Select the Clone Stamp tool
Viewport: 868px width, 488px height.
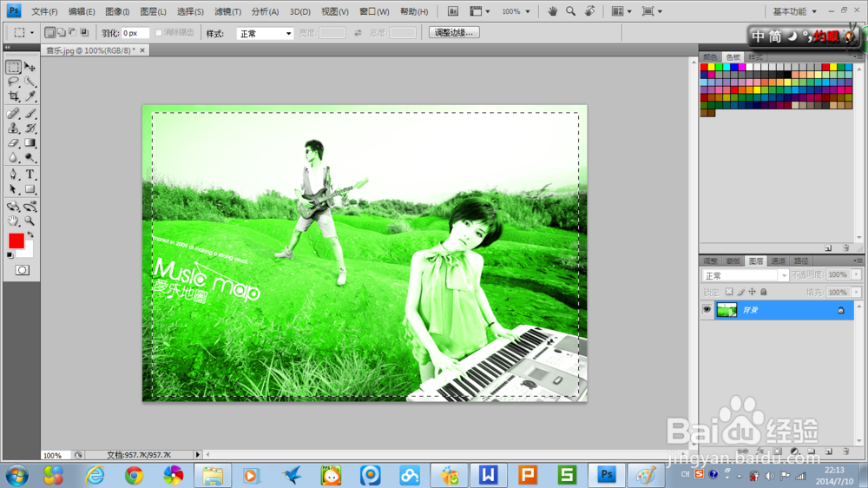tap(13, 128)
